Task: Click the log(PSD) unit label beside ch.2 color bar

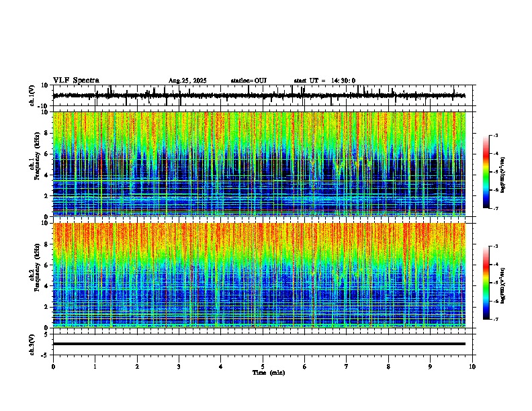Action: [x=503, y=286]
